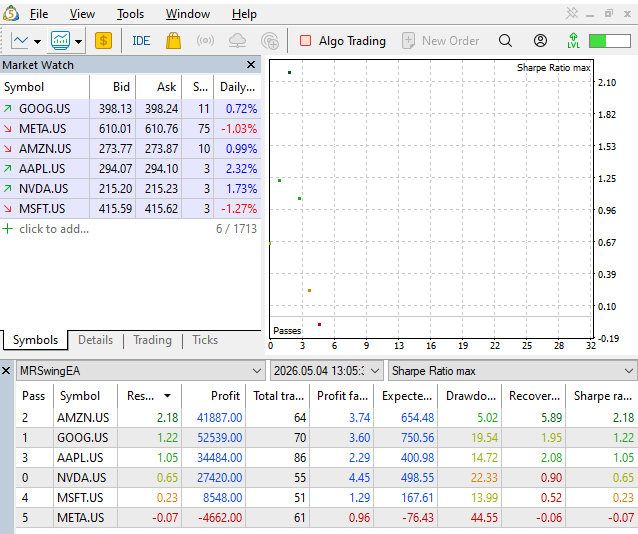
Task: Select AAPL.US pass 3 results row
Action: (x=326, y=457)
